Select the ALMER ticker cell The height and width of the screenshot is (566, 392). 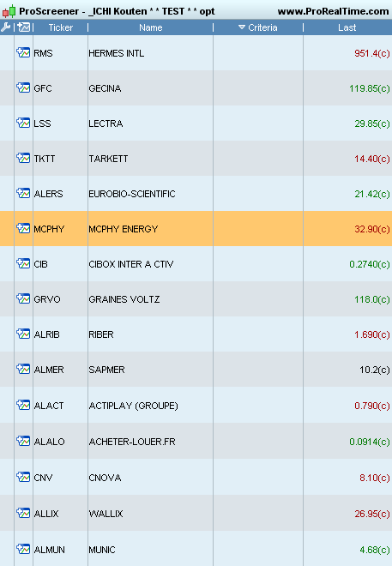60,370
